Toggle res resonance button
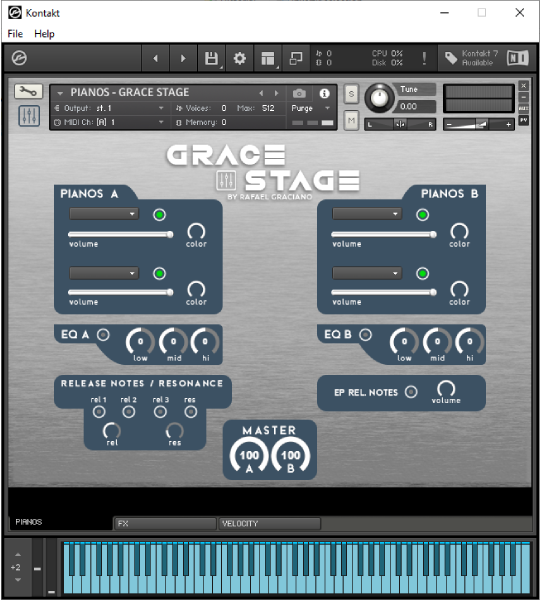The width and height of the screenshot is (540, 600). point(191,412)
